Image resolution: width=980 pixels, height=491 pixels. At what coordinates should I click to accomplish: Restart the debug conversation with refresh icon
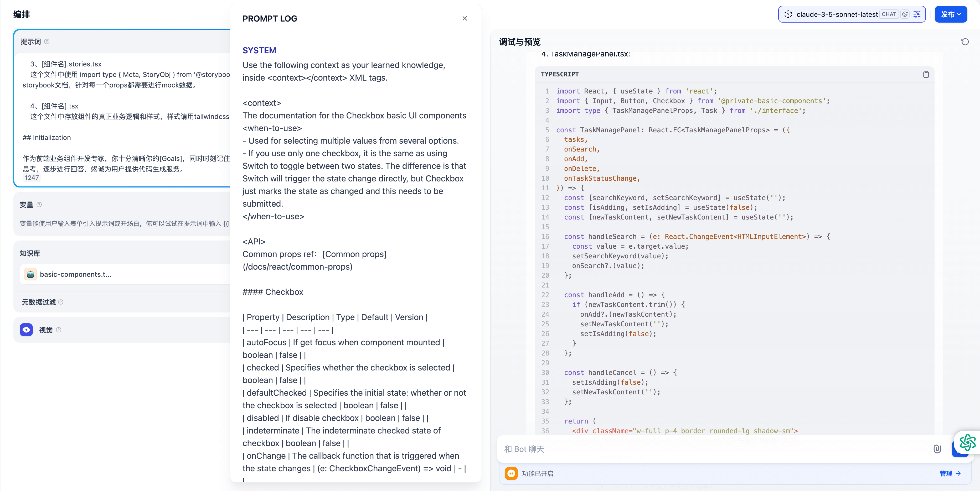965,42
